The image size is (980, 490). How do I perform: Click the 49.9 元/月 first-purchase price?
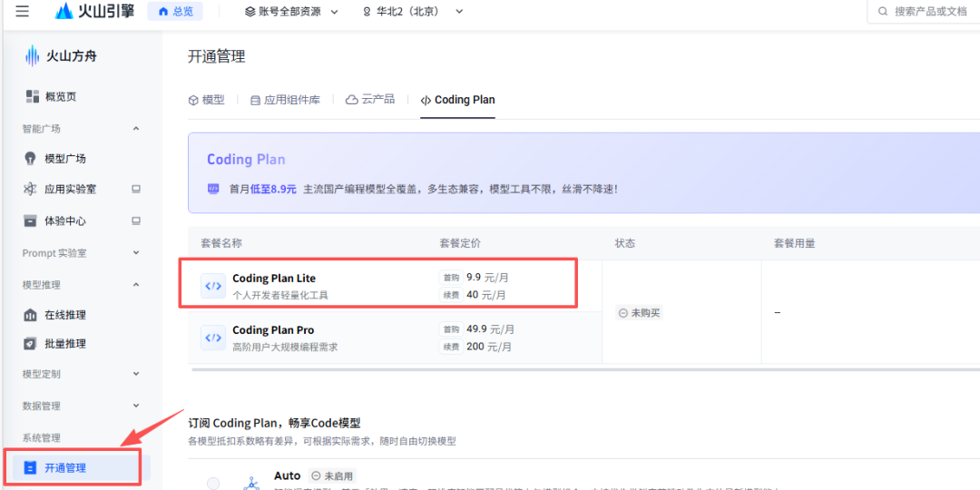[x=490, y=328]
